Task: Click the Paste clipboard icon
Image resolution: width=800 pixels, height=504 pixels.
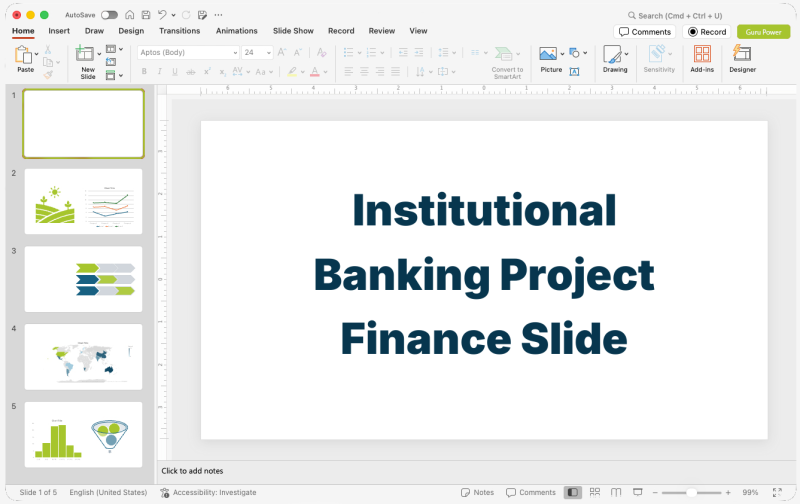Action: [22, 55]
